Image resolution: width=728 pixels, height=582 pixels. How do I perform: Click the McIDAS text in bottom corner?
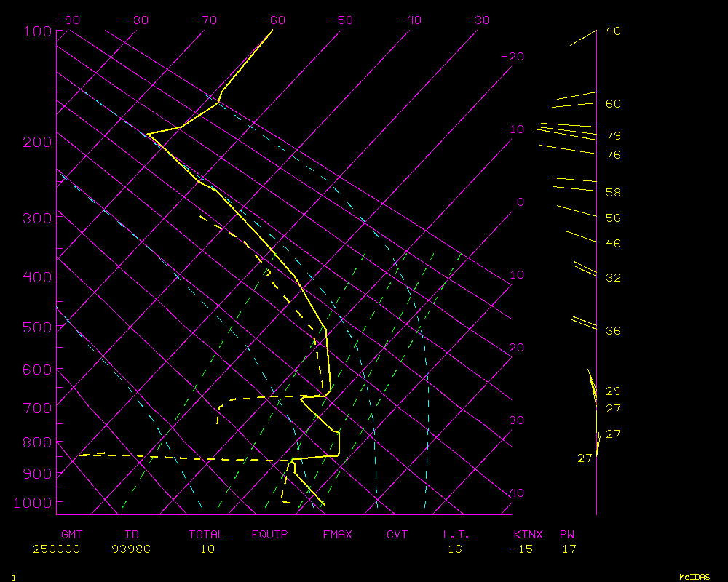coord(695,577)
